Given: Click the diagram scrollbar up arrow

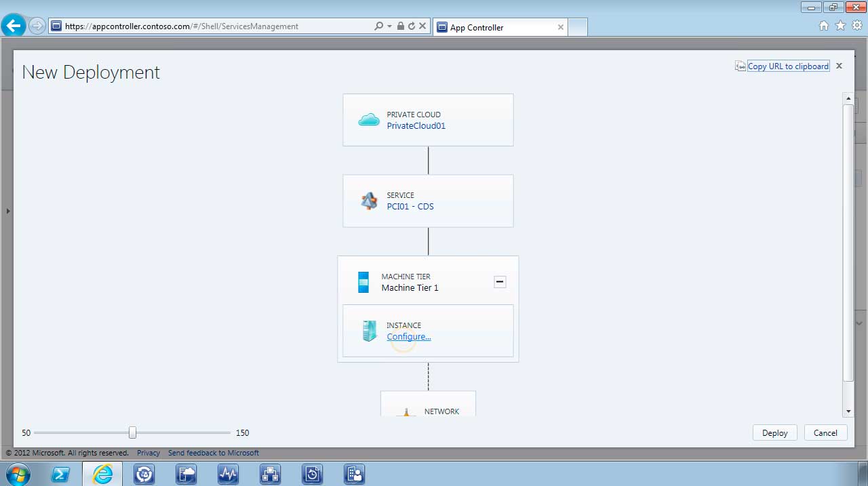Looking at the screenshot, I should pyautogui.click(x=848, y=99).
